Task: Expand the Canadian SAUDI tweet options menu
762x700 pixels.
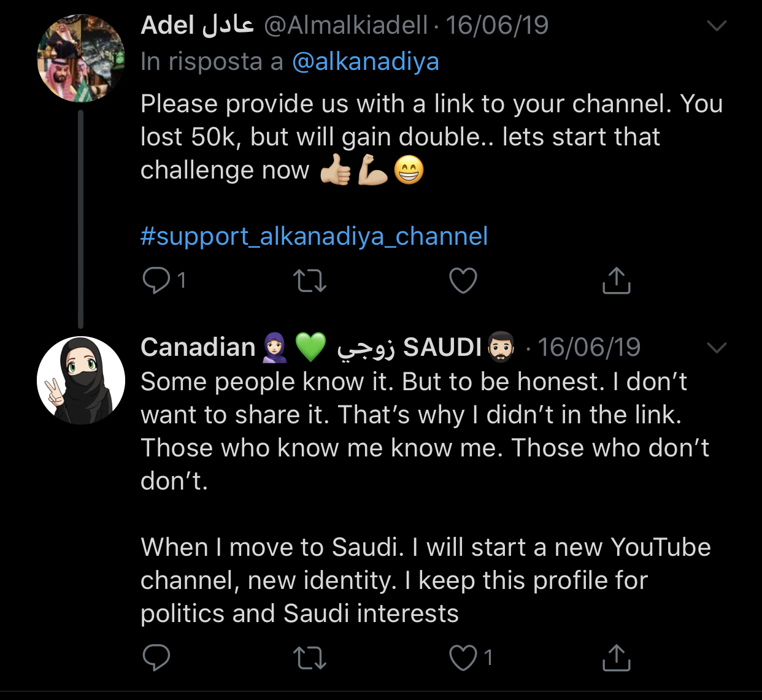Action: pyautogui.click(x=717, y=348)
